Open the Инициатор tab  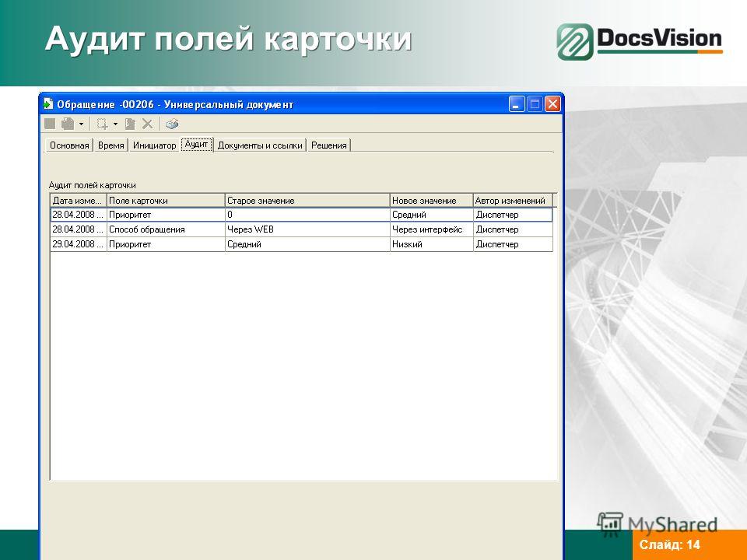tap(154, 145)
